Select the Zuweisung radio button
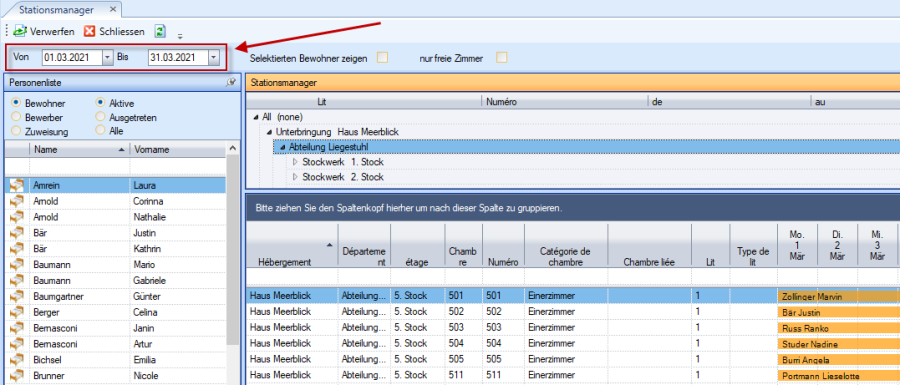The image size is (900, 385). 16,131
